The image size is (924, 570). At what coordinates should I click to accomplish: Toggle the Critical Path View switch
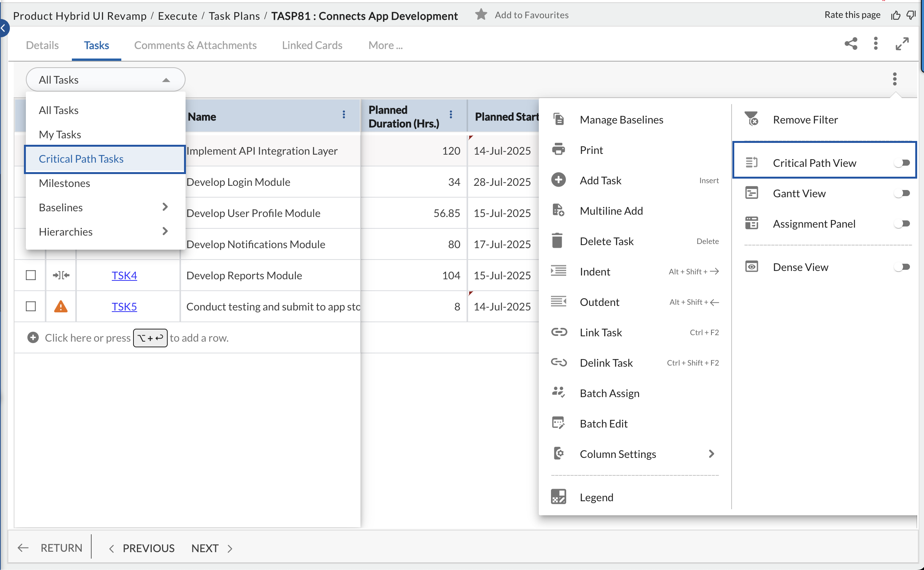point(902,163)
